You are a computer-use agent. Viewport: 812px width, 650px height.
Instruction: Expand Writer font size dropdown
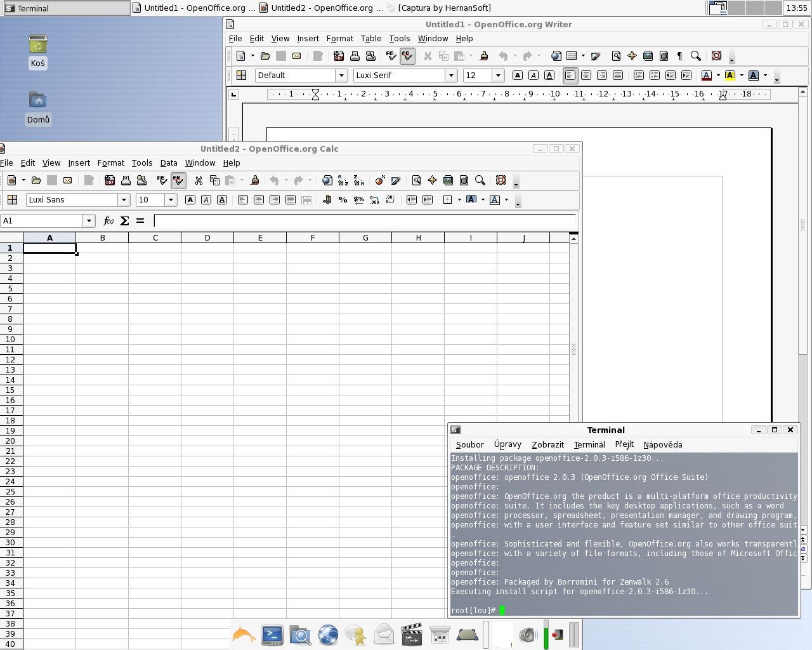tap(498, 75)
